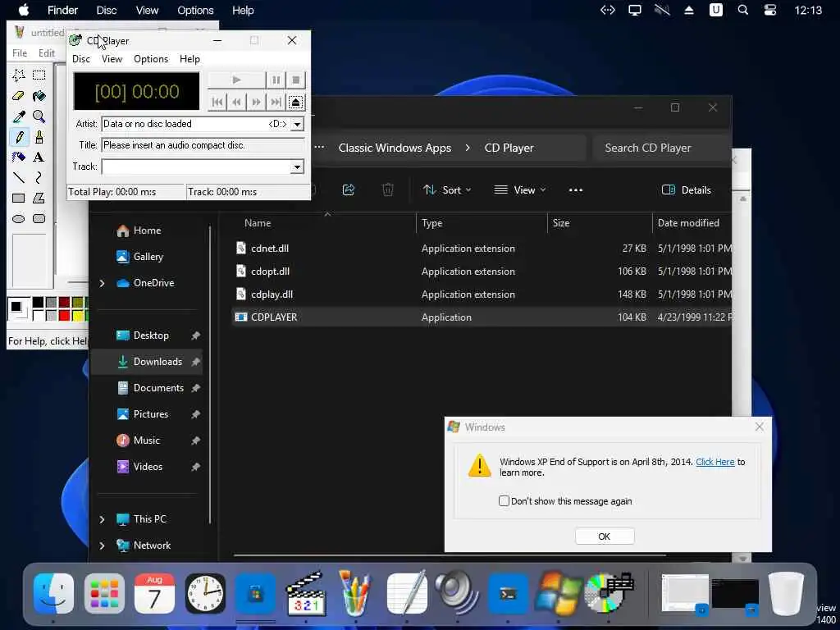Open the Disc menu in CD Player window

81,59
